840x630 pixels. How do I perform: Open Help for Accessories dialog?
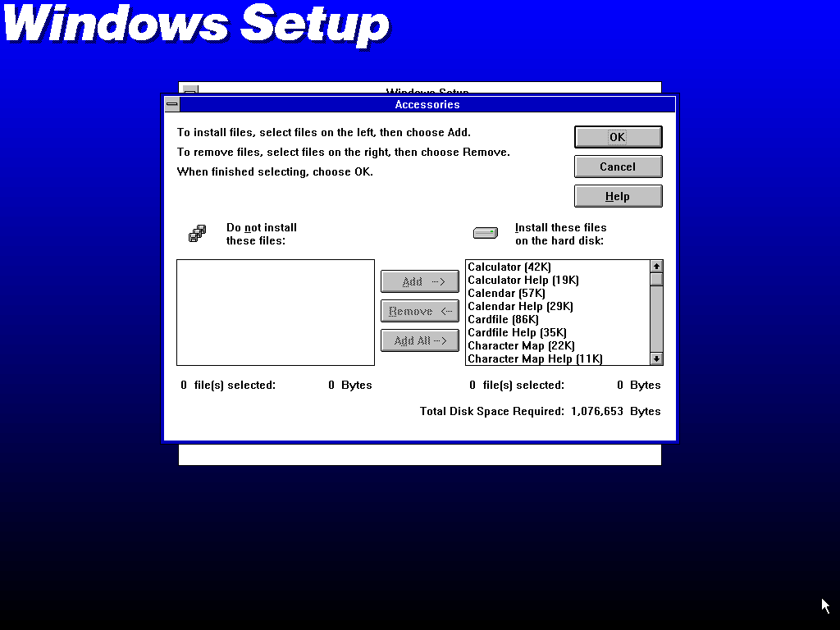(618, 196)
